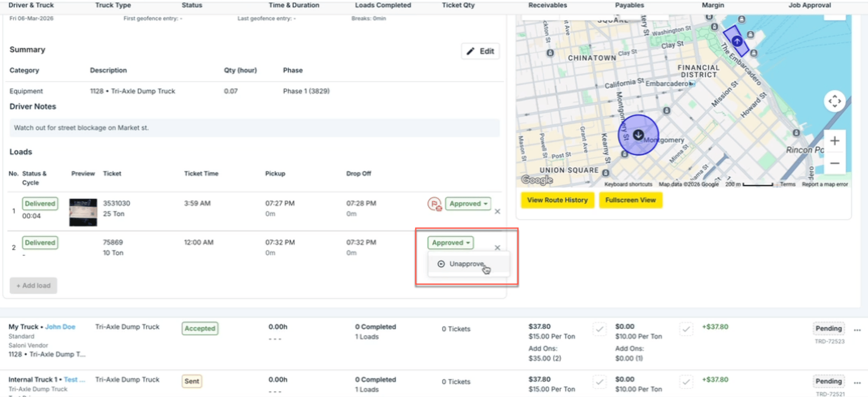Click the TRD-72523 job ID
This screenshot has height=397, width=868.
829,341
